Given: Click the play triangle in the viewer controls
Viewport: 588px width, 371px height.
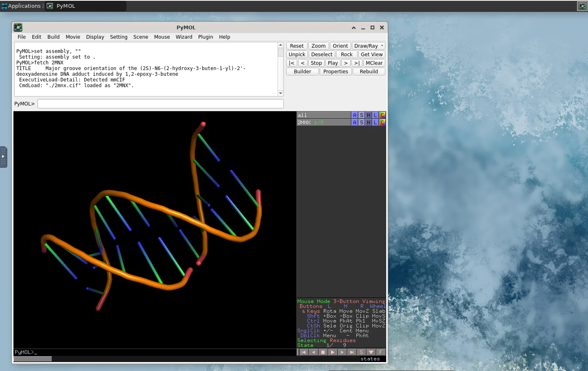Looking at the screenshot, I should (x=333, y=352).
